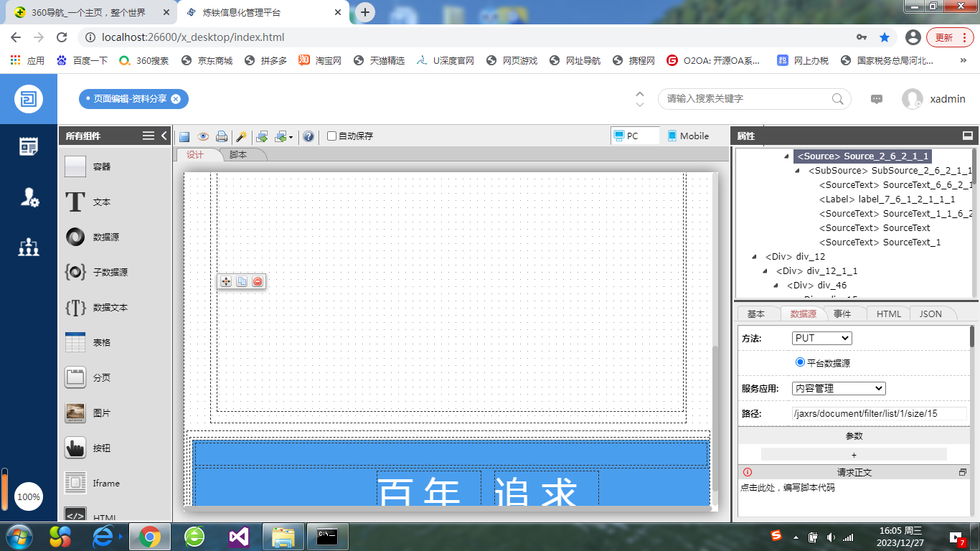Switch to PC view mode

pyautogui.click(x=635, y=136)
